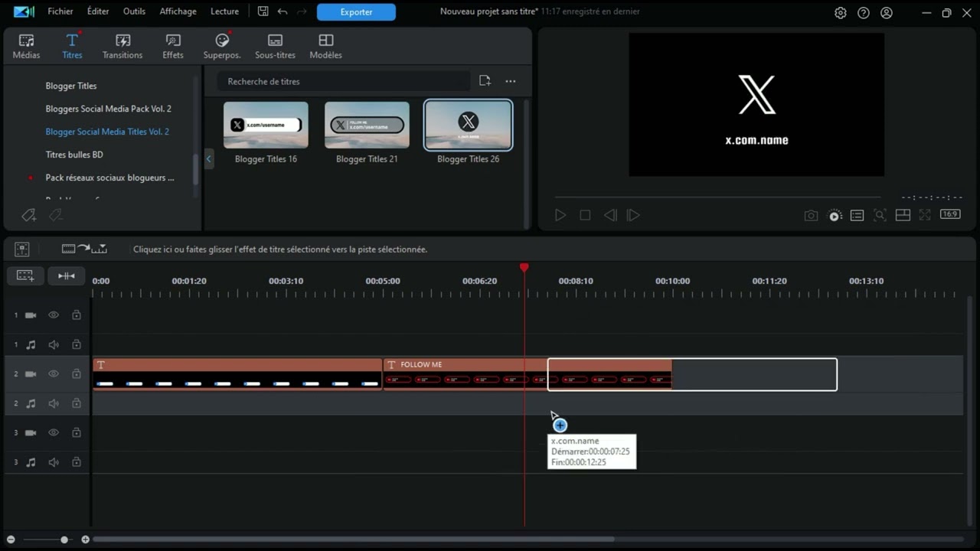Undo the last action
The image size is (980, 551).
(x=283, y=11)
